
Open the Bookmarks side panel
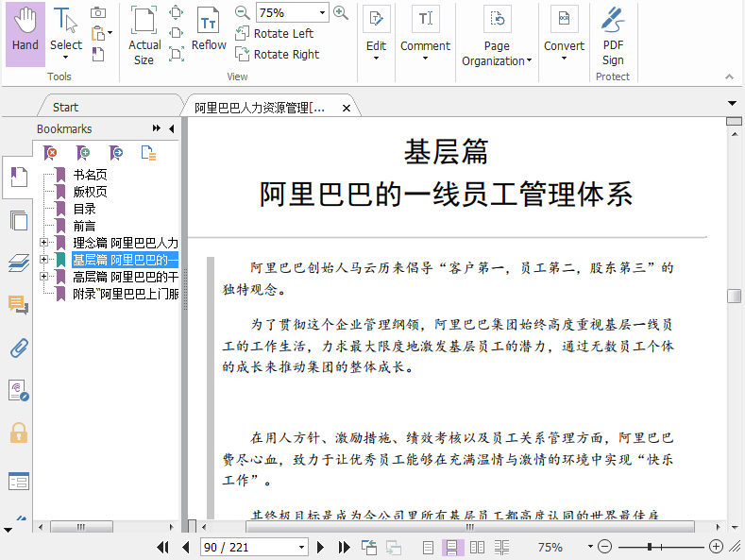click(x=19, y=177)
